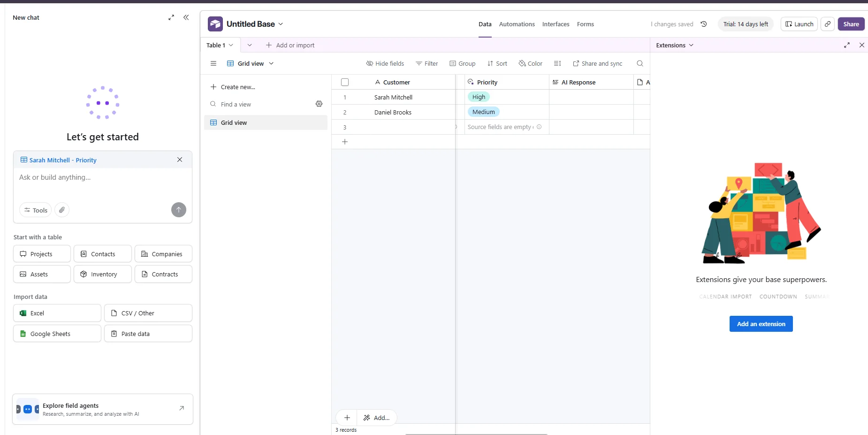
Task: Open Explore field agents card
Action: [103, 409]
